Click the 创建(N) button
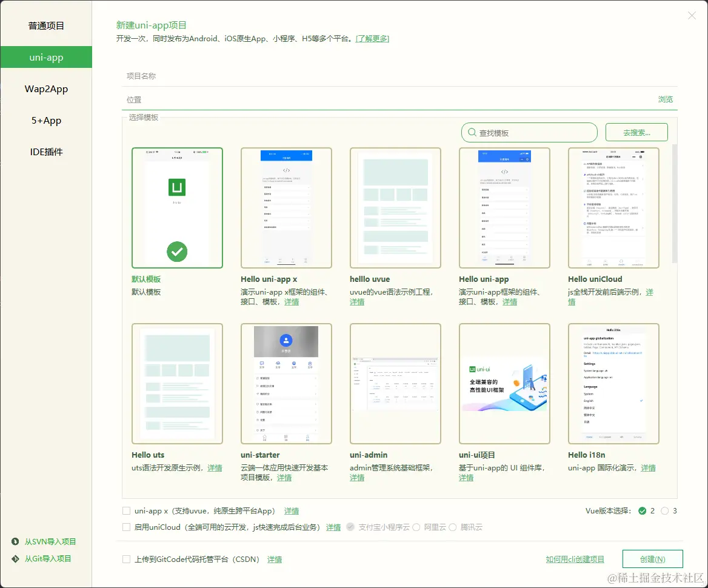Image resolution: width=708 pixels, height=588 pixels. click(x=652, y=559)
